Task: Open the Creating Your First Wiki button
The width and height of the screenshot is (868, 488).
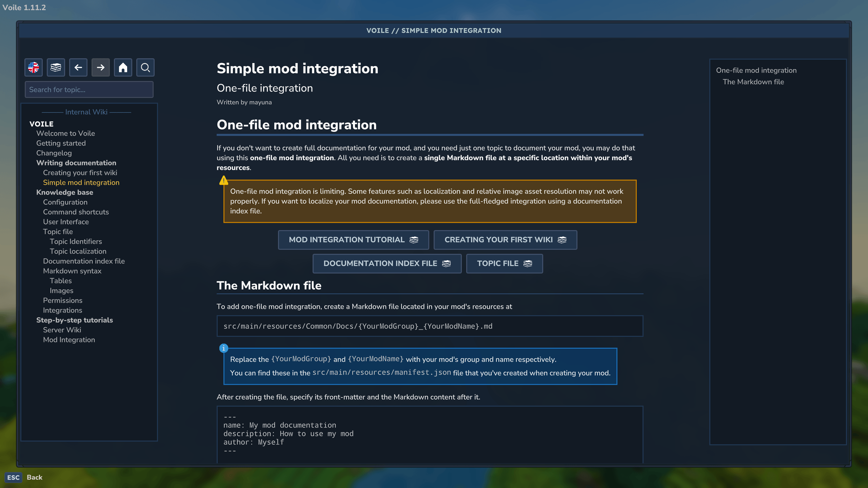Action: click(505, 240)
